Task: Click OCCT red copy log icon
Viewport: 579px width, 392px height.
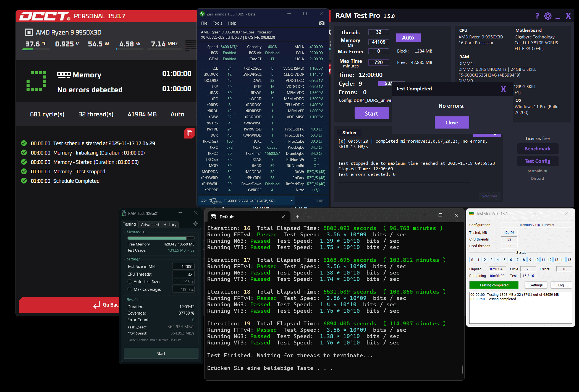Action: click(x=190, y=133)
